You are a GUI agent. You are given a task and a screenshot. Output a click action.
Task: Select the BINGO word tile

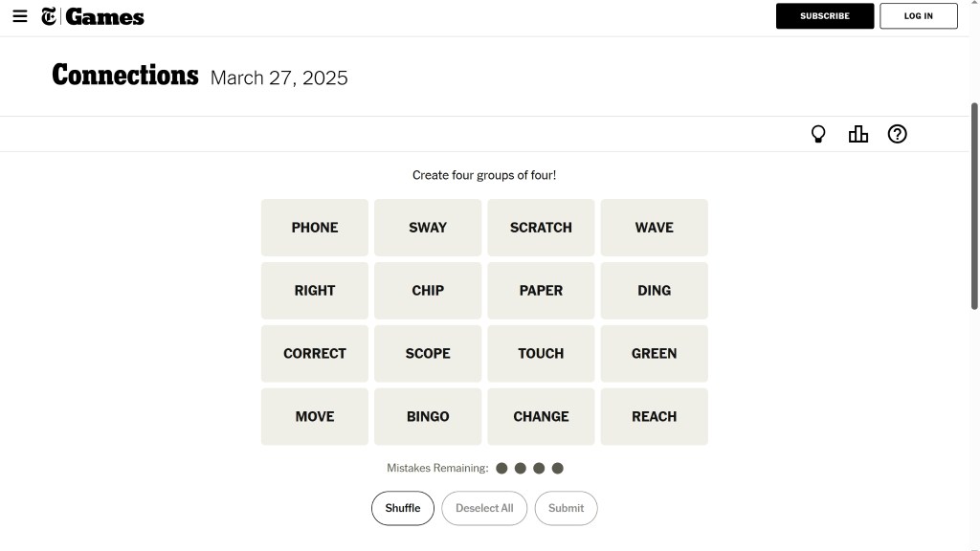[428, 416]
